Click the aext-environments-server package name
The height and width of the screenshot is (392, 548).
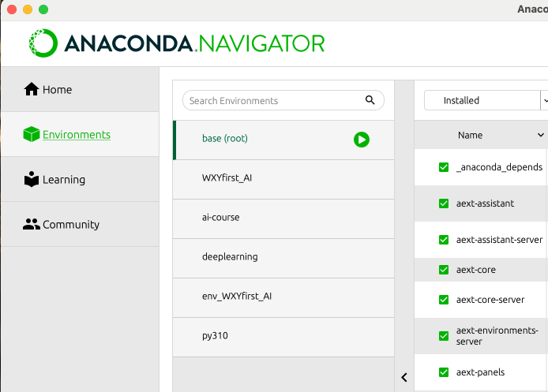coord(497,336)
